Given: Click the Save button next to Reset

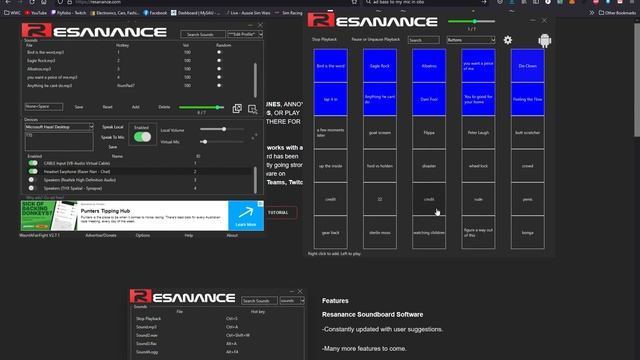Looking at the screenshot, I should point(79,107).
